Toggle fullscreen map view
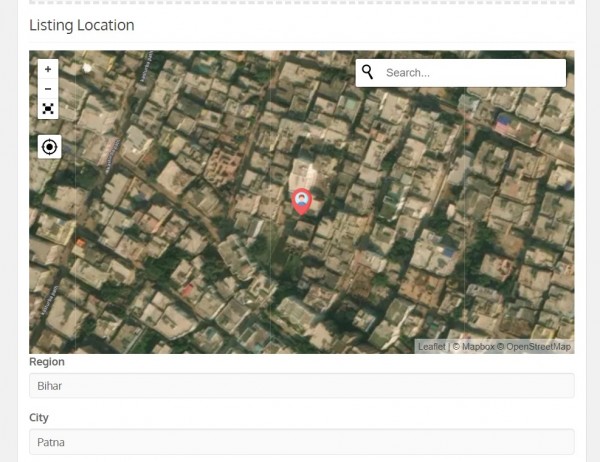Image resolution: width=600 pixels, height=462 pixels. tap(48, 109)
